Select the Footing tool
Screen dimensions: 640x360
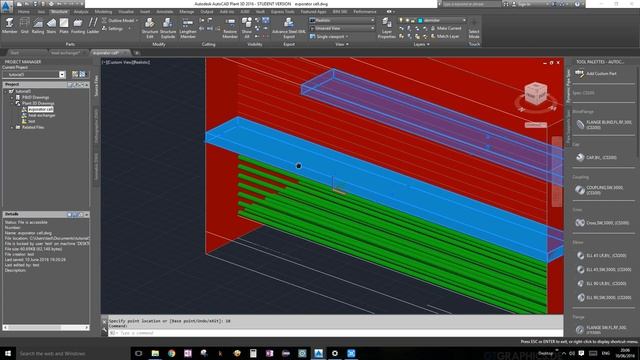[x=78, y=25]
